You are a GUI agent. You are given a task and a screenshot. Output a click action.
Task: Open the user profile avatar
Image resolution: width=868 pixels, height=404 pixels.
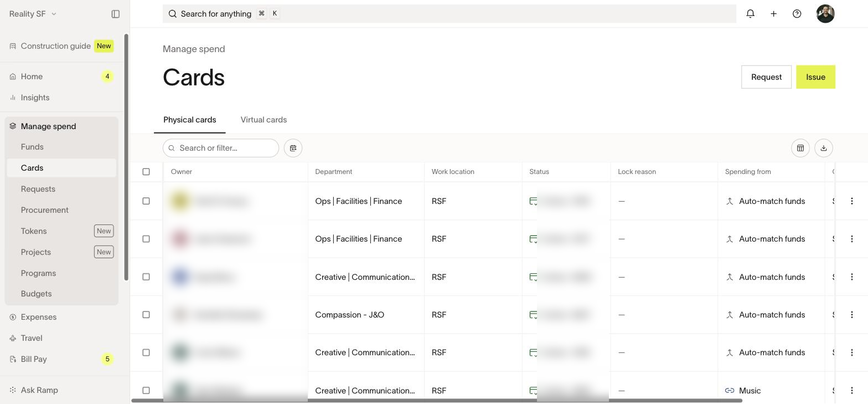click(825, 14)
